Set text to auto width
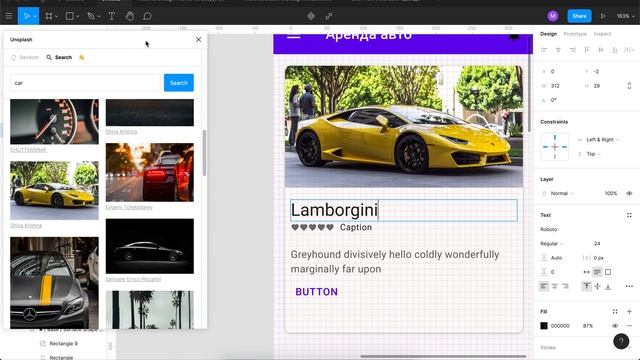 (587, 272)
